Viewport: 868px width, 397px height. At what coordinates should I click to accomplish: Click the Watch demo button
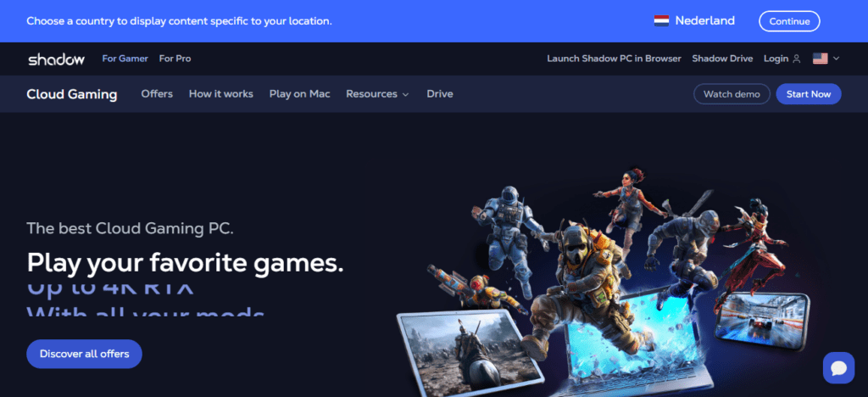tap(732, 94)
